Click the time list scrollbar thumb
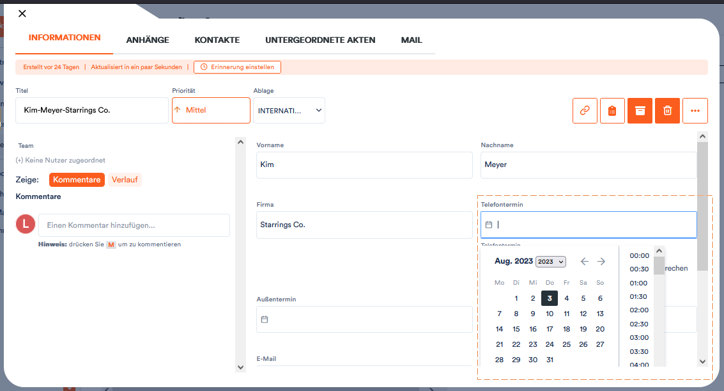724x391 pixels. (659, 265)
